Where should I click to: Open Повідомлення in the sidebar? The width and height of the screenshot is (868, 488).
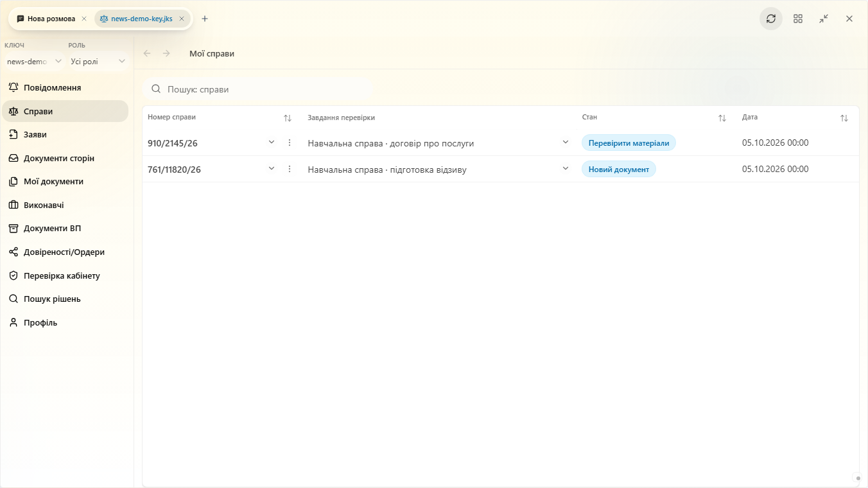(x=65, y=87)
